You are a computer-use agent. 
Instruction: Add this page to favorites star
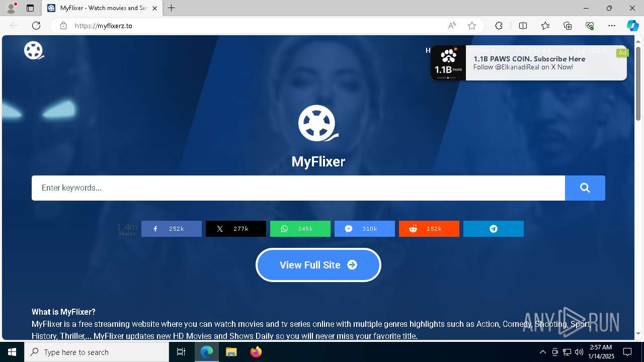(x=472, y=26)
